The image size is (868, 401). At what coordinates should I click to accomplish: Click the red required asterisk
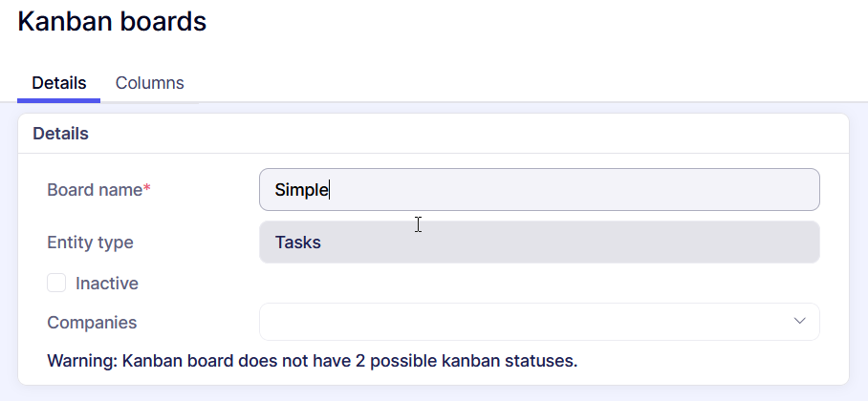tap(147, 188)
